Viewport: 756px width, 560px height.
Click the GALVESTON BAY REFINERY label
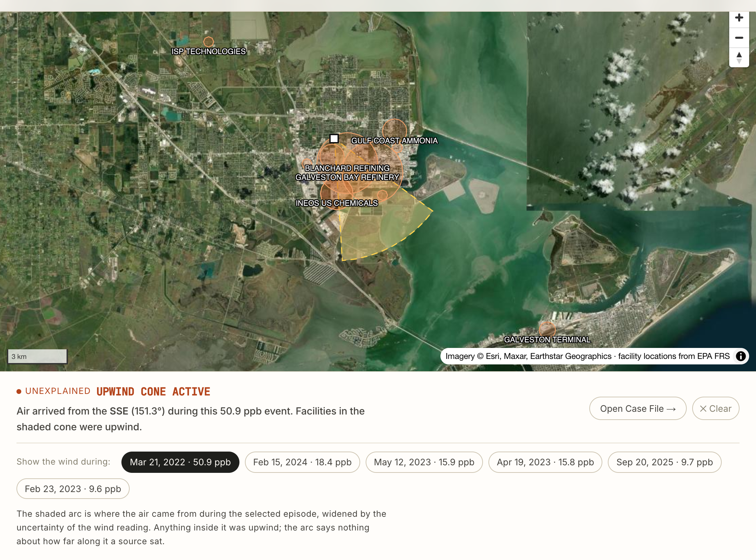347,177
